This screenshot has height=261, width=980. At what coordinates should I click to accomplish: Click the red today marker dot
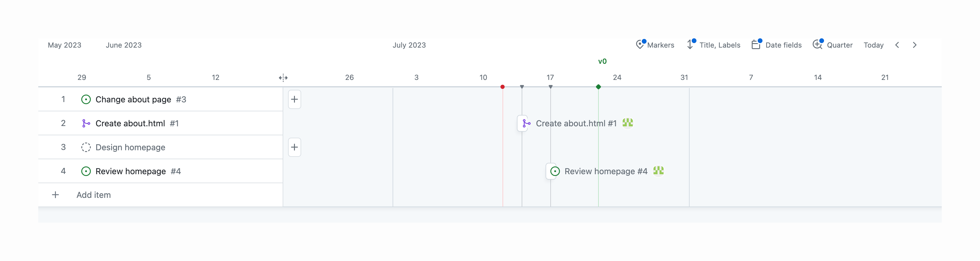pyautogui.click(x=503, y=87)
